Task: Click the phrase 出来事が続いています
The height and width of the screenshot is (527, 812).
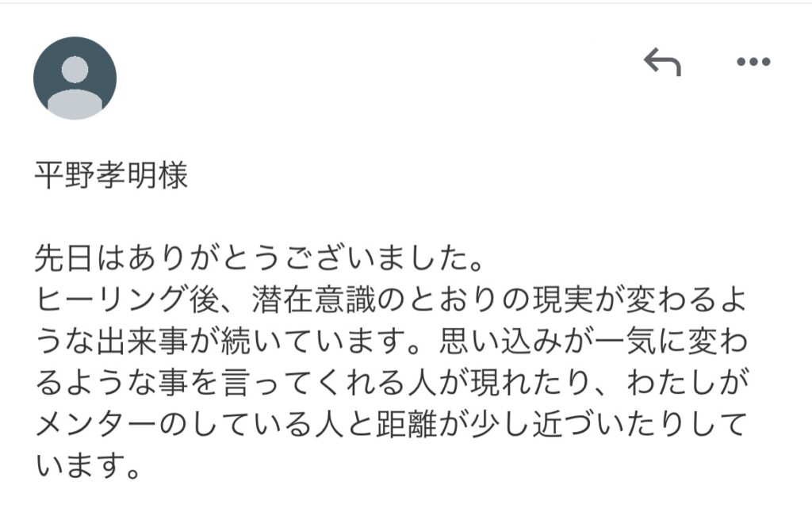Action: 252,342
